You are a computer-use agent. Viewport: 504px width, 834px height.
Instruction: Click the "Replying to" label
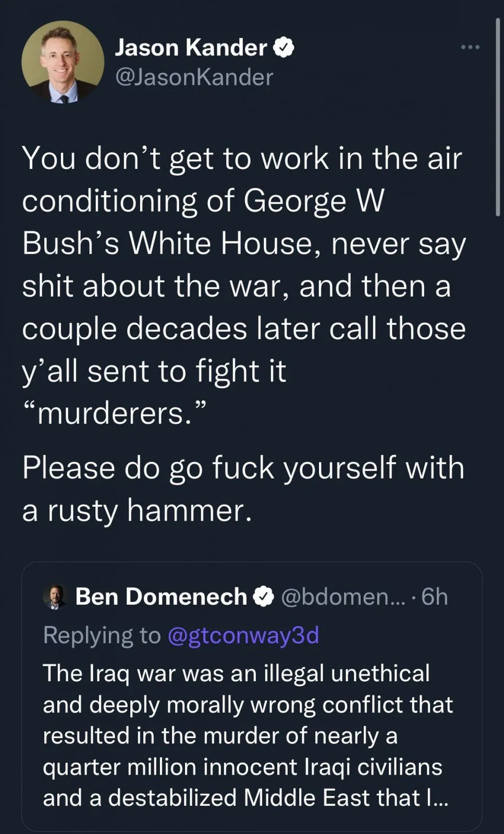(102, 635)
